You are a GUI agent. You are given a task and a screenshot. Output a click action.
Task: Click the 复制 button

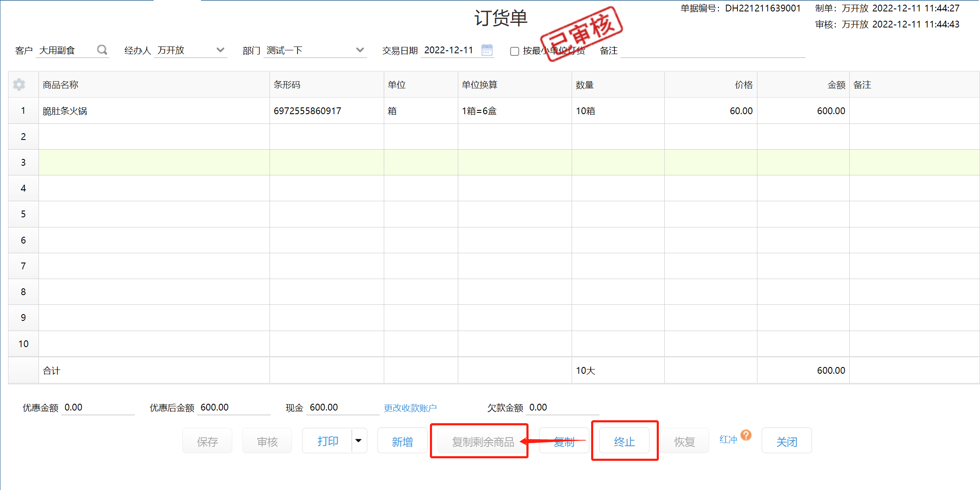564,441
